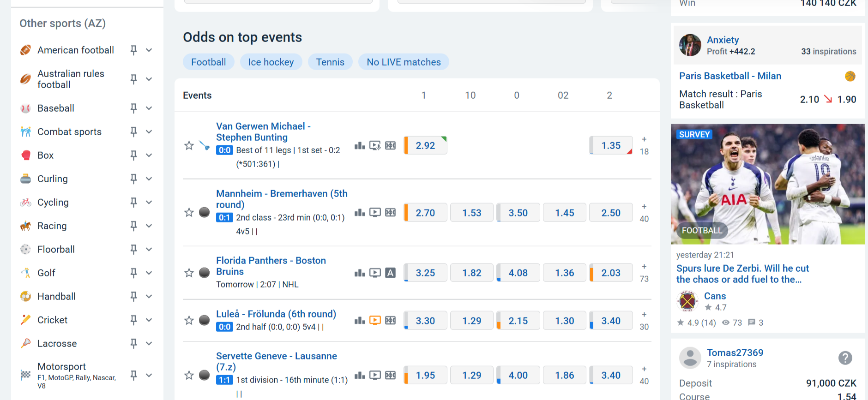Screen dimensions: 868x400
Task: Expand the Motorsport sports category
Action: pyautogui.click(x=148, y=375)
